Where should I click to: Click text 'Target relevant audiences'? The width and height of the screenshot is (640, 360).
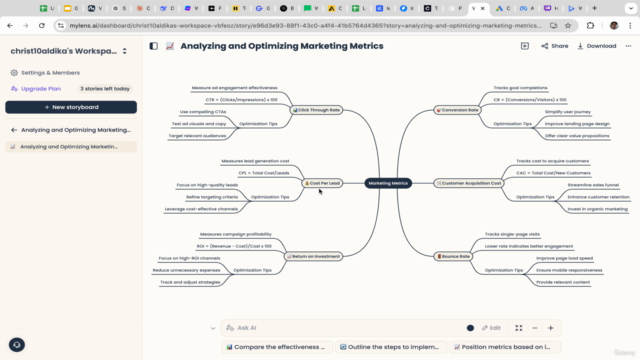pyautogui.click(x=197, y=136)
